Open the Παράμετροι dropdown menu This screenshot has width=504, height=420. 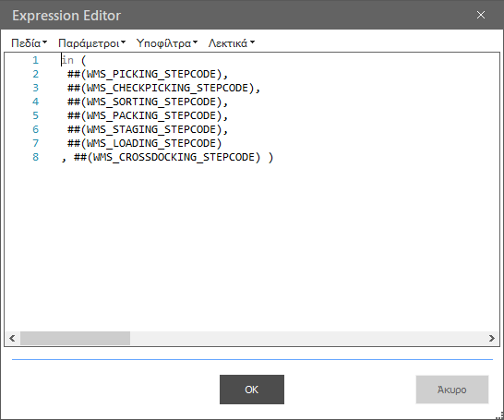[92, 43]
